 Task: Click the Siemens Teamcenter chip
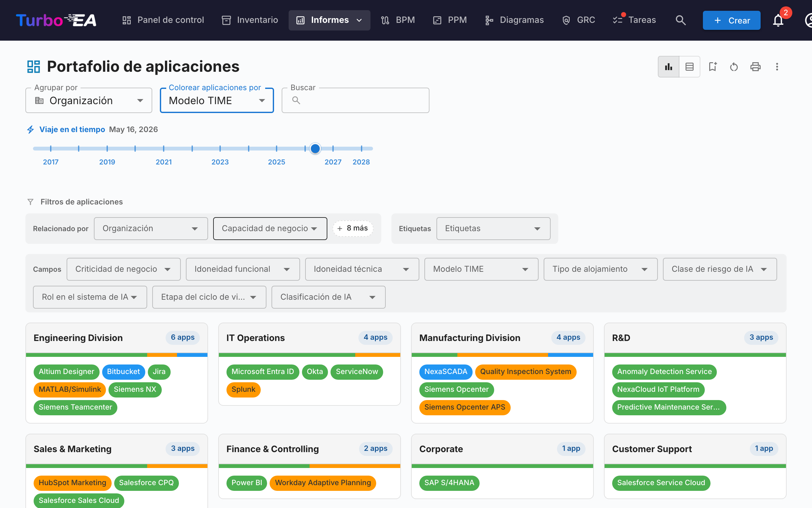pyautogui.click(x=75, y=407)
